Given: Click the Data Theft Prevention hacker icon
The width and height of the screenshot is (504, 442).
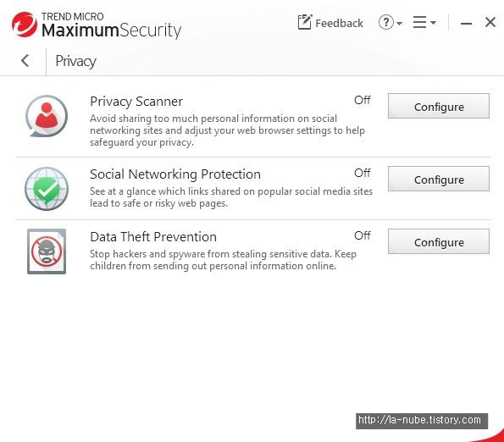Looking at the screenshot, I should [x=47, y=251].
